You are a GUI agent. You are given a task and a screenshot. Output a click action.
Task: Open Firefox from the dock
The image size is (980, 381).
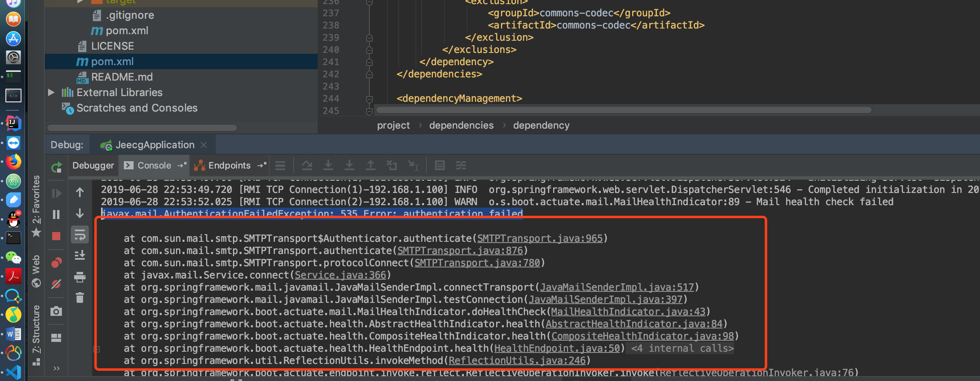(13, 162)
